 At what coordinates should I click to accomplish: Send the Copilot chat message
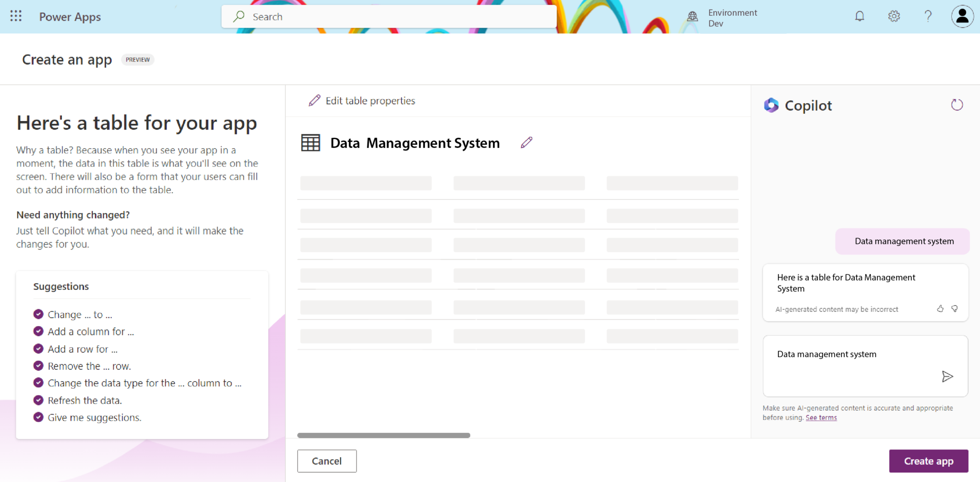[x=947, y=376]
